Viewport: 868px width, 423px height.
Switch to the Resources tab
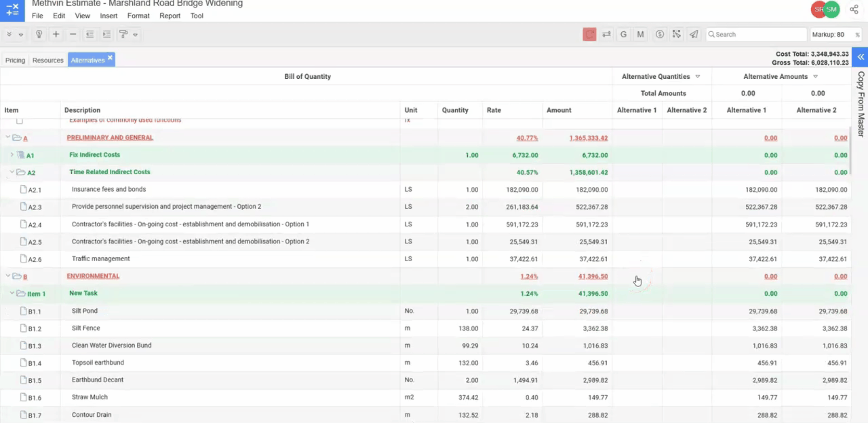[48, 60]
